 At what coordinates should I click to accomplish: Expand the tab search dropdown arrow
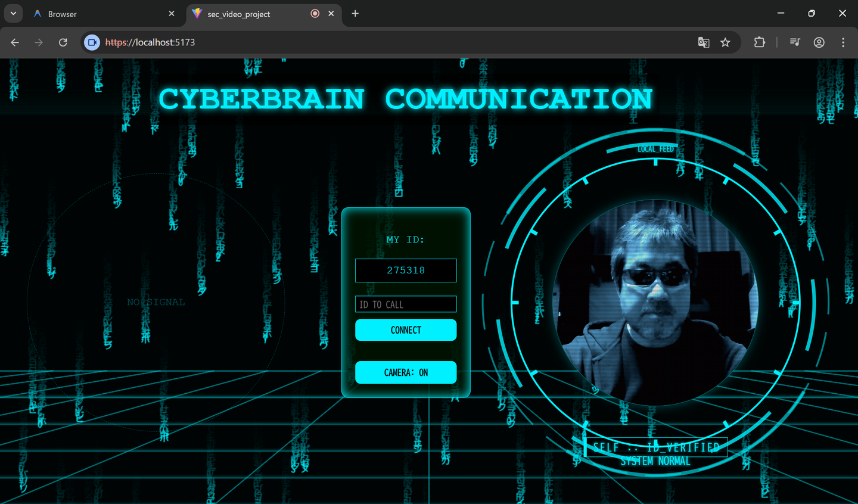tap(13, 13)
